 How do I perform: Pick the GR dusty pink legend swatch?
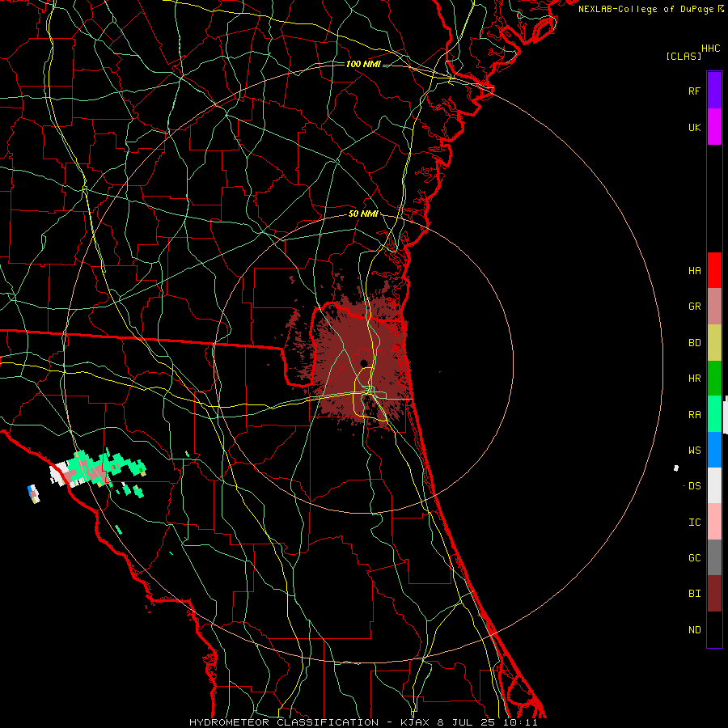714,307
